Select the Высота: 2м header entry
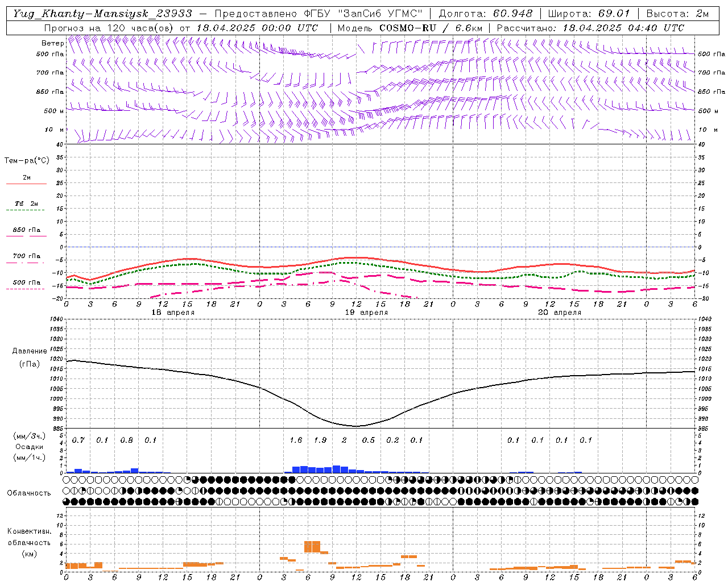This screenshot has height=582, width=728. (677, 14)
